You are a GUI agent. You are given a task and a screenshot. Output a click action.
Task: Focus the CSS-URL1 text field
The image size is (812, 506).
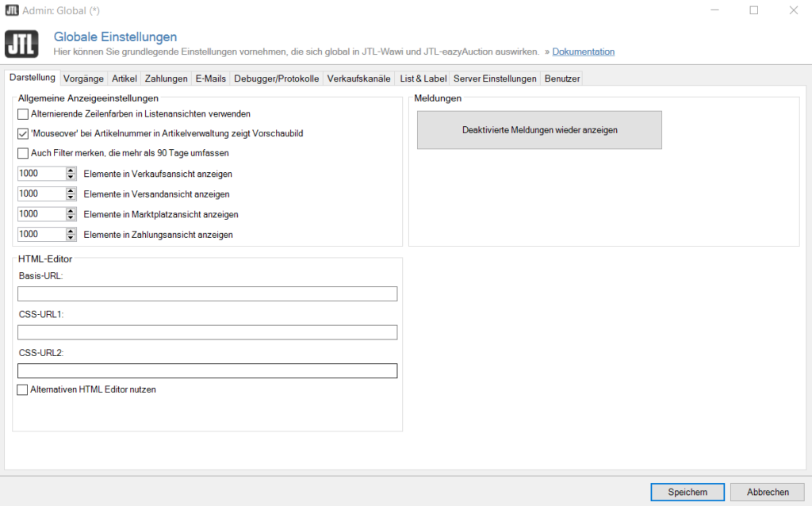pyautogui.click(x=207, y=332)
